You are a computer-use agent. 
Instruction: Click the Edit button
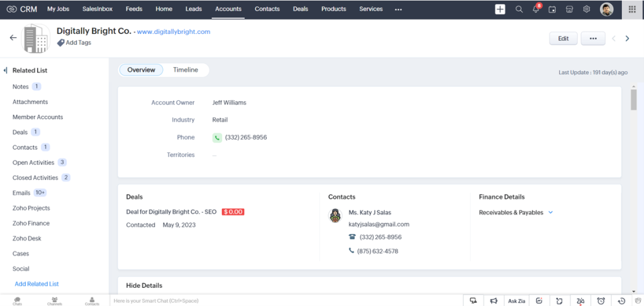[x=563, y=38]
